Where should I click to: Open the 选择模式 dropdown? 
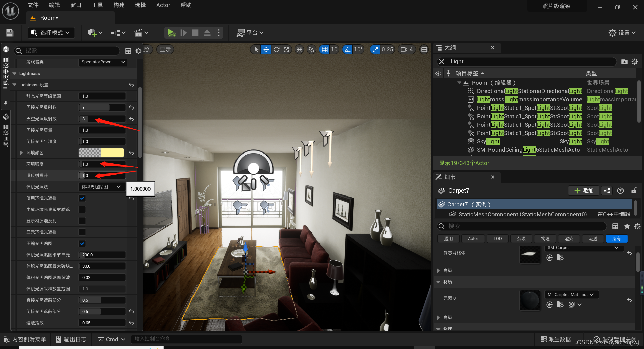51,33
